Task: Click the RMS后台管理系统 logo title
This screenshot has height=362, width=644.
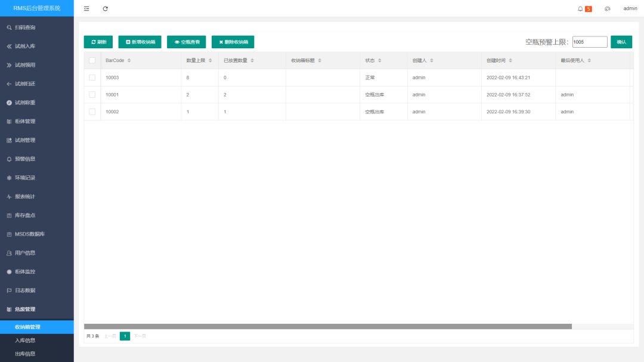Action: pyautogui.click(x=37, y=8)
